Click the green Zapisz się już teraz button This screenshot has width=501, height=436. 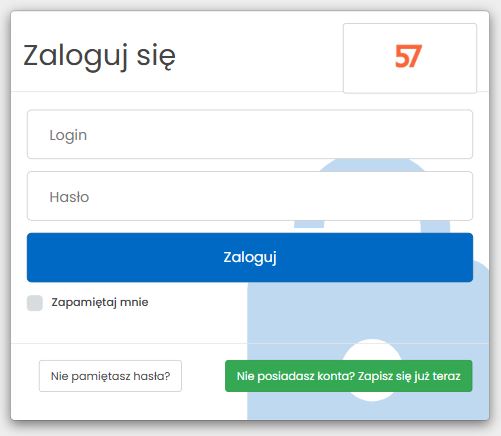coord(349,376)
